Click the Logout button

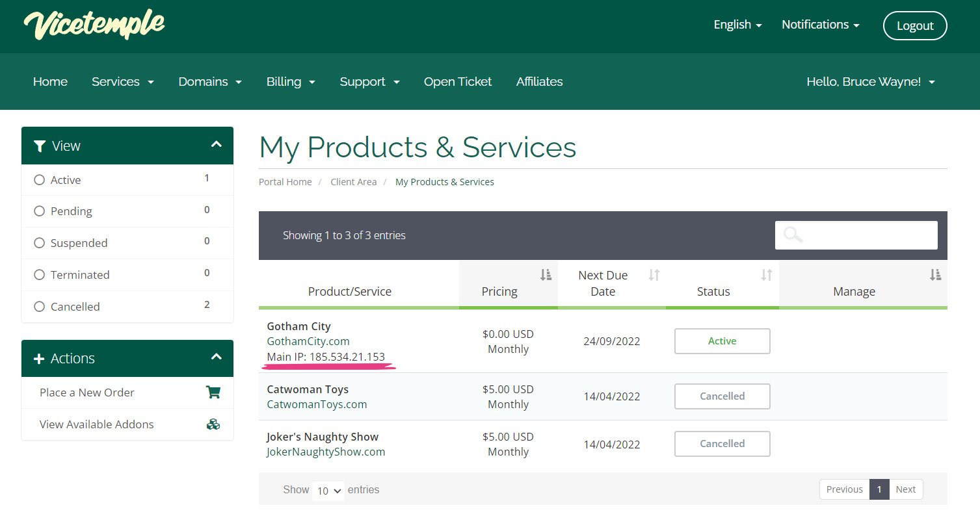[915, 26]
